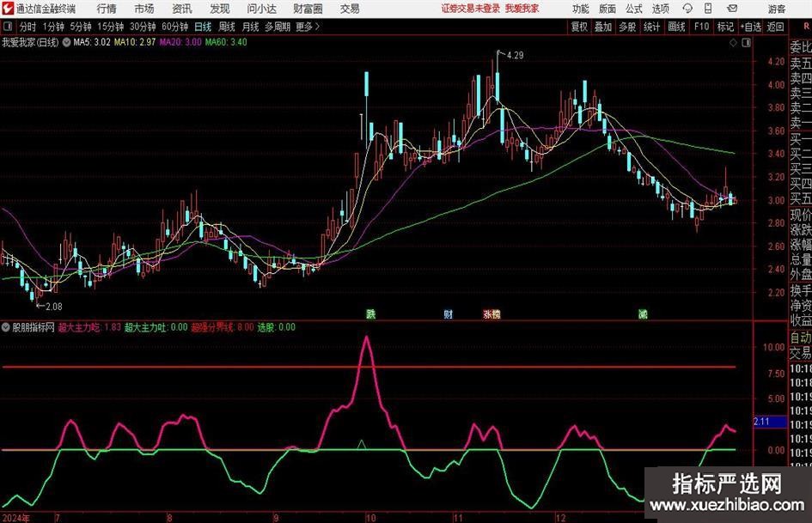This screenshot has width=812, height=523.
Task: Open the 市场 menu
Action: 144,9
